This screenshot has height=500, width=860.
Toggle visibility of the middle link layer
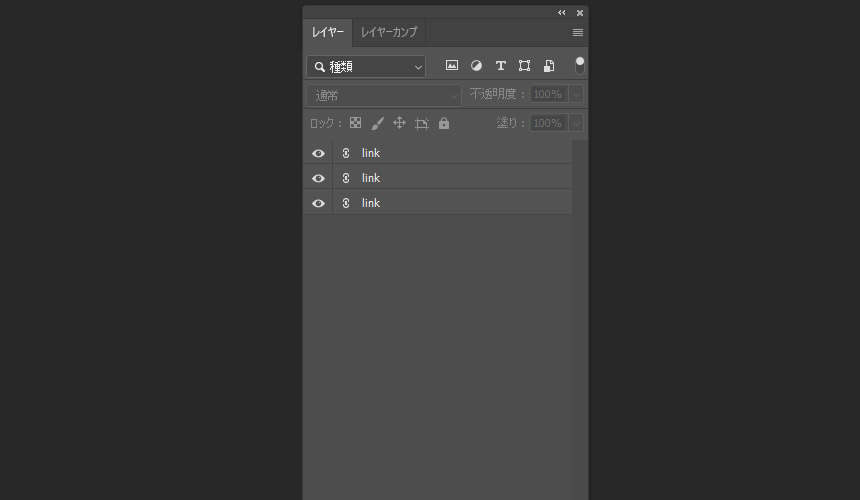318,178
